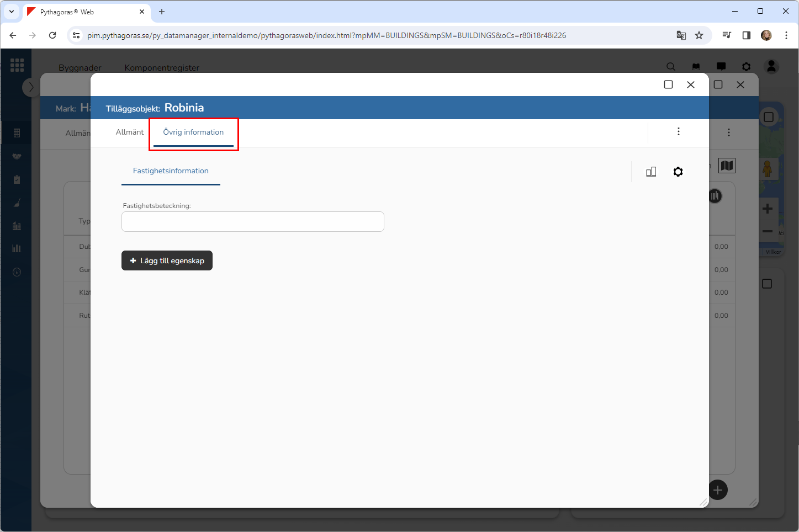Click the layout columns icon beside the gear

651,172
